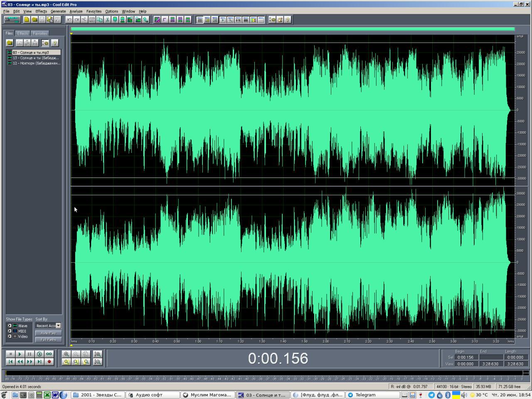Image resolution: width=532 pixels, height=399 pixels.
Task: Open file icon in the Files panel
Action: pos(10,43)
